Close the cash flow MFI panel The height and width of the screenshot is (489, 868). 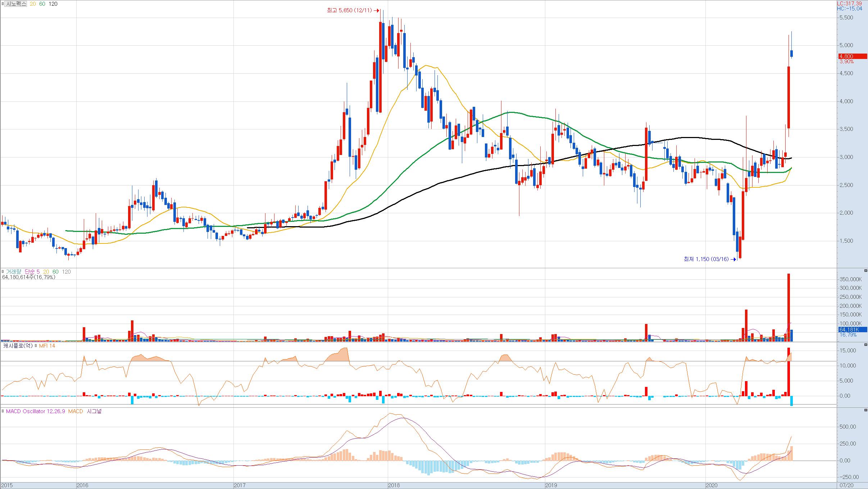pos(865,345)
